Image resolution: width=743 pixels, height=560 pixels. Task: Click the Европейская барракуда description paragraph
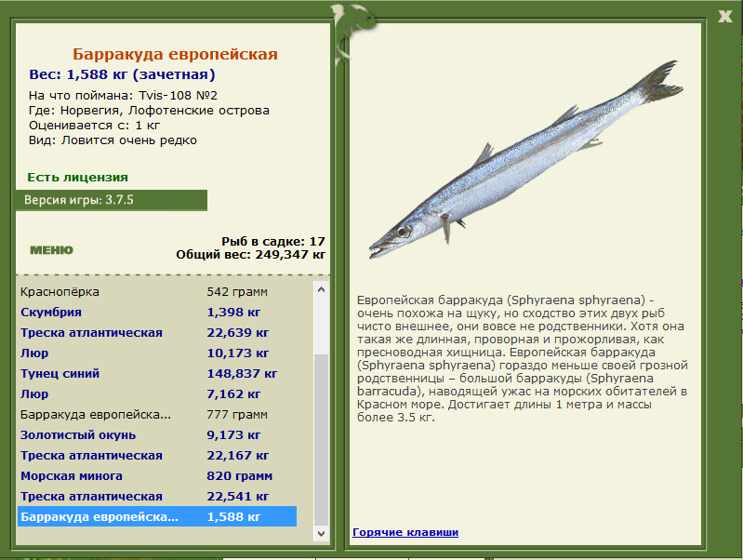pyautogui.click(x=523, y=358)
